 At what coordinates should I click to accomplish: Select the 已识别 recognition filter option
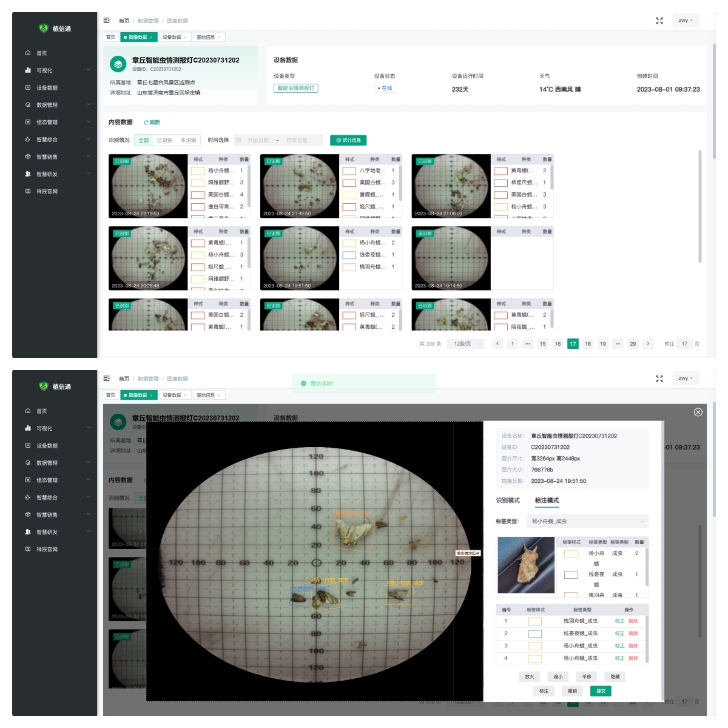(x=165, y=140)
